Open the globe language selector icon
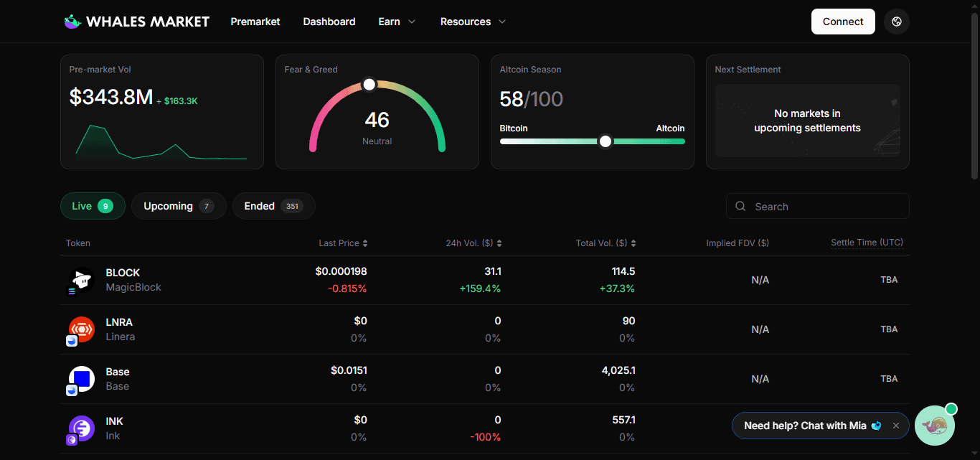 [x=896, y=22]
